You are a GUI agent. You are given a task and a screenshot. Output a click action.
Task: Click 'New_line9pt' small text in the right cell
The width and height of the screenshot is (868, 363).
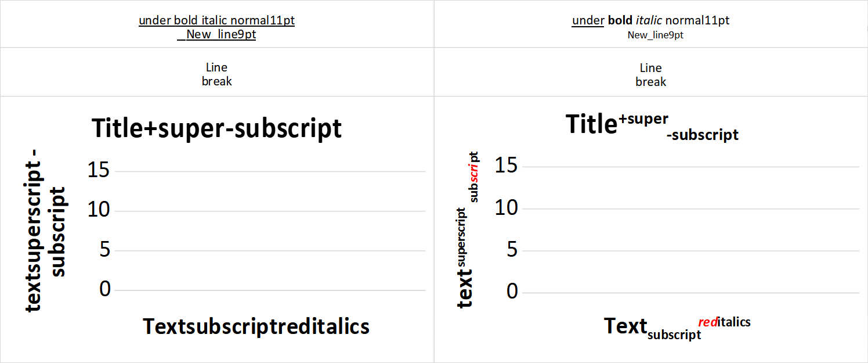[x=655, y=35]
